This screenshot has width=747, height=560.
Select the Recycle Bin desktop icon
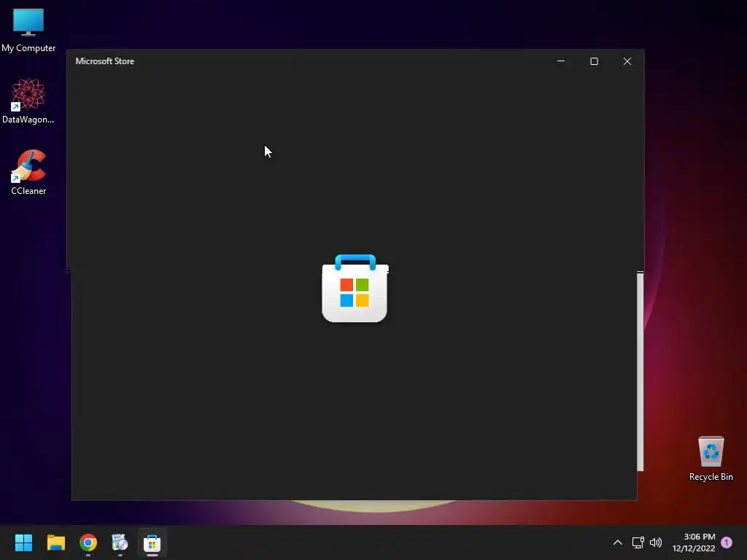(x=711, y=459)
